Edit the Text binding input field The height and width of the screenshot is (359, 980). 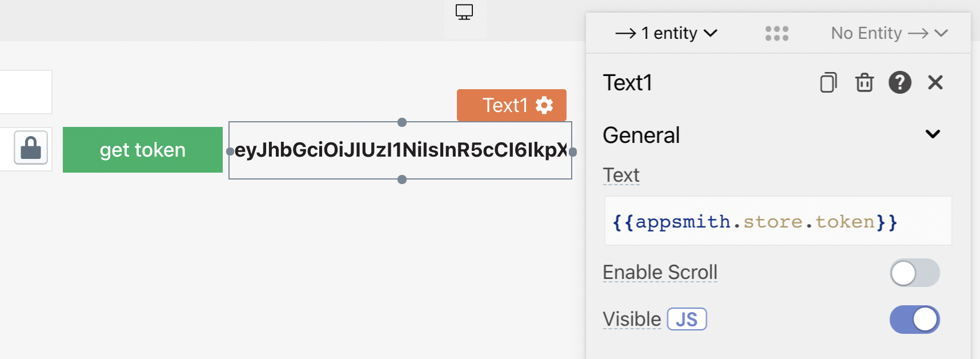click(777, 221)
